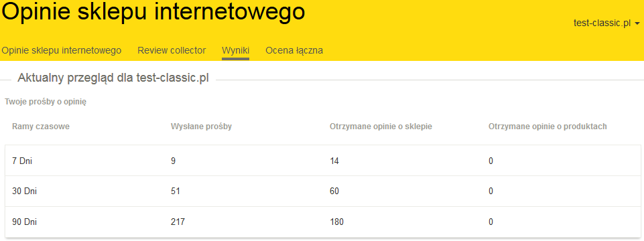Select the 7 Dni table row
Image resolution: width=644 pixels, height=241 pixels.
point(323,161)
